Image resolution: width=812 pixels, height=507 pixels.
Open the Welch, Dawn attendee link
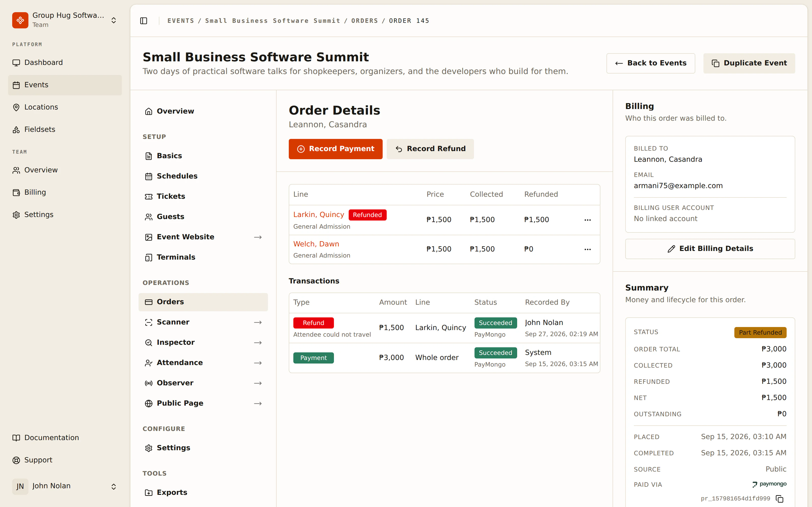click(x=316, y=244)
